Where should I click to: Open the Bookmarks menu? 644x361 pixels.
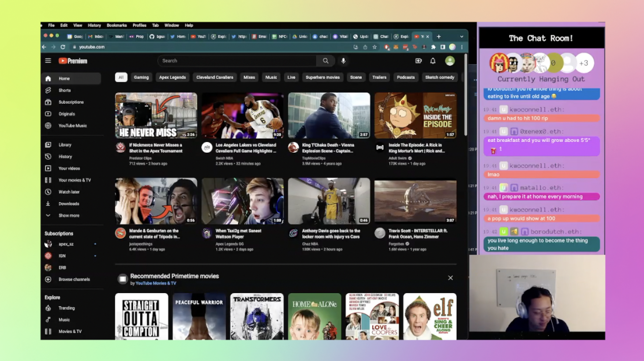tap(116, 25)
